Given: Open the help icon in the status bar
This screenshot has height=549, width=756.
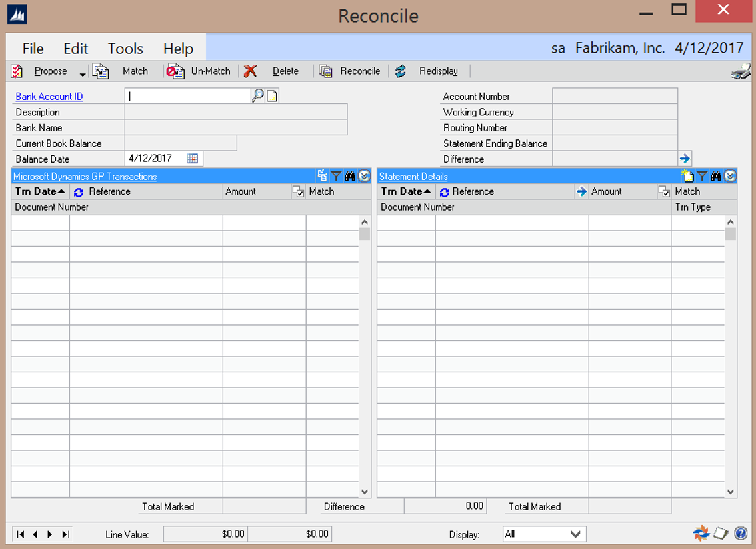Looking at the screenshot, I should [741, 533].
